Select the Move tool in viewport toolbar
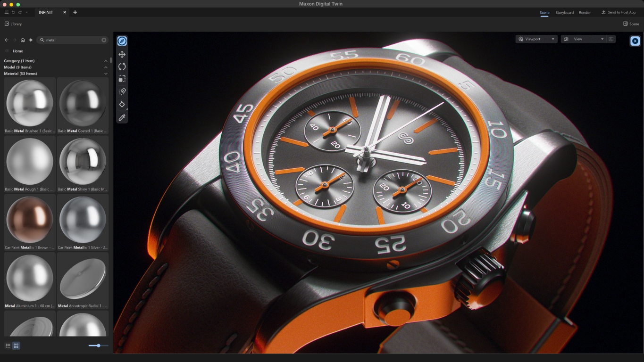644x362 pixels. pos(122,54)
